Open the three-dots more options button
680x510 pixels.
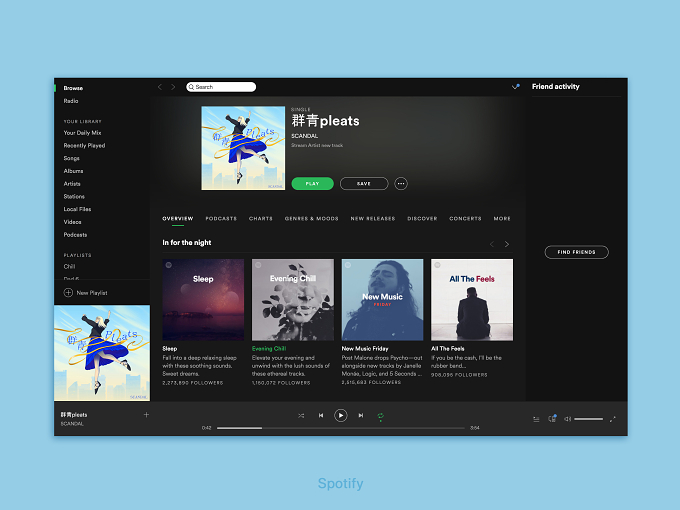[x=401, y=183]
